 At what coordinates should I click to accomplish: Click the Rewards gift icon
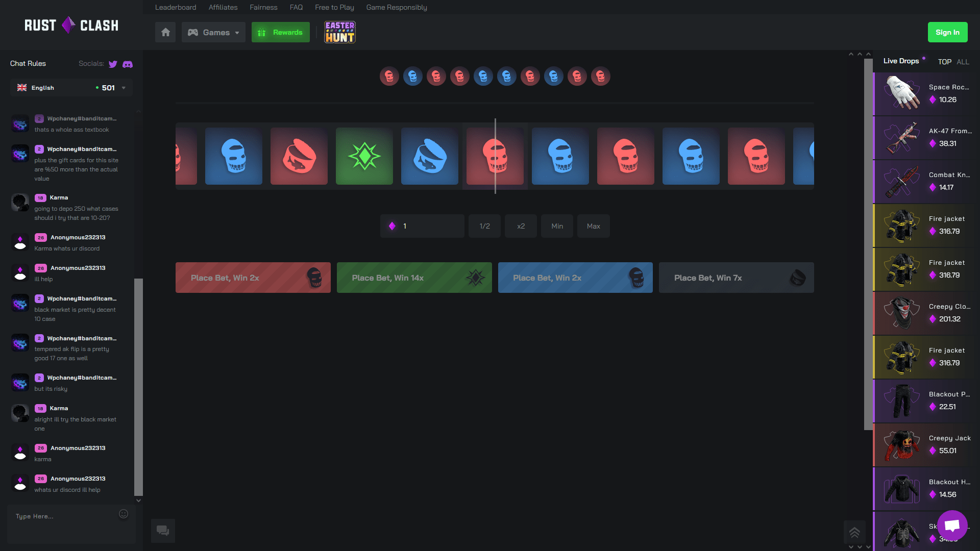click(x=262, y=32)
